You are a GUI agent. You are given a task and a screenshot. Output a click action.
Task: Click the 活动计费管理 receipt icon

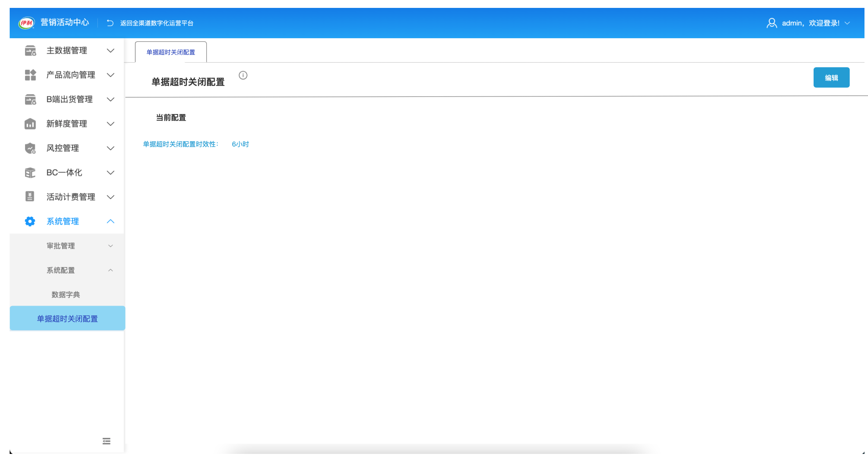click(x=30, y=197)
